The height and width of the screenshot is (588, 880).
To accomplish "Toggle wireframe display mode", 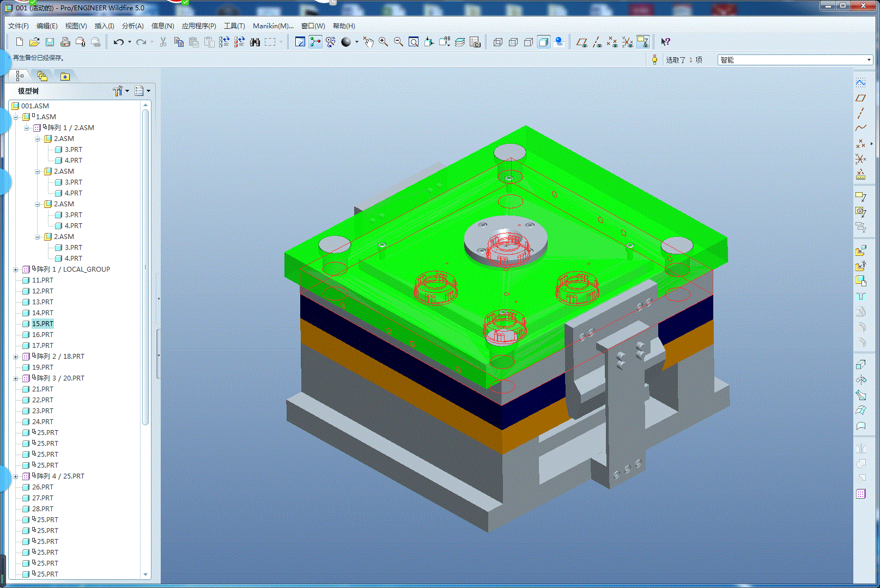I will click(497, 42).
